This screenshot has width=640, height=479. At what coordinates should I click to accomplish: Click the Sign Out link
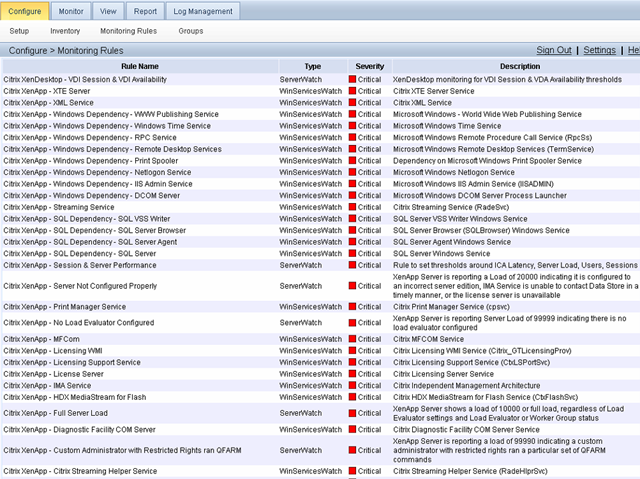coord(553,50)
